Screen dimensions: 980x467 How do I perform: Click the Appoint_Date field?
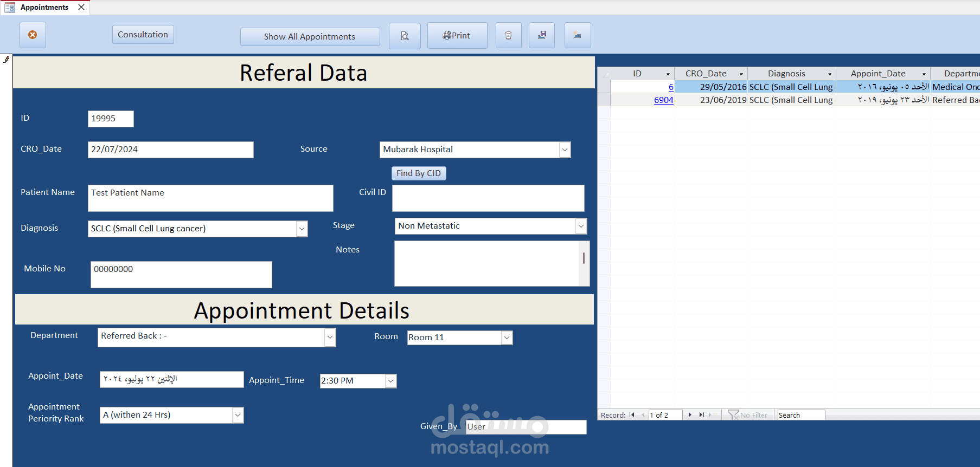(171, 380)
